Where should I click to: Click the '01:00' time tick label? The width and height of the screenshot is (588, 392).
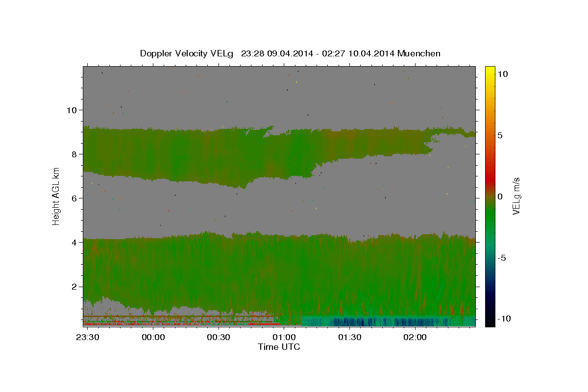tap(285, 338)
